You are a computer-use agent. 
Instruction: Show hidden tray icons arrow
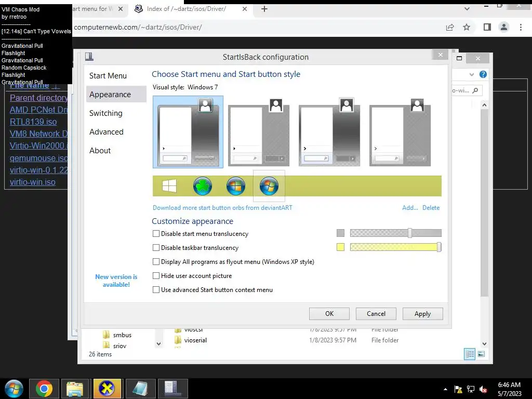pyautogui.click(x=445, y=390)
